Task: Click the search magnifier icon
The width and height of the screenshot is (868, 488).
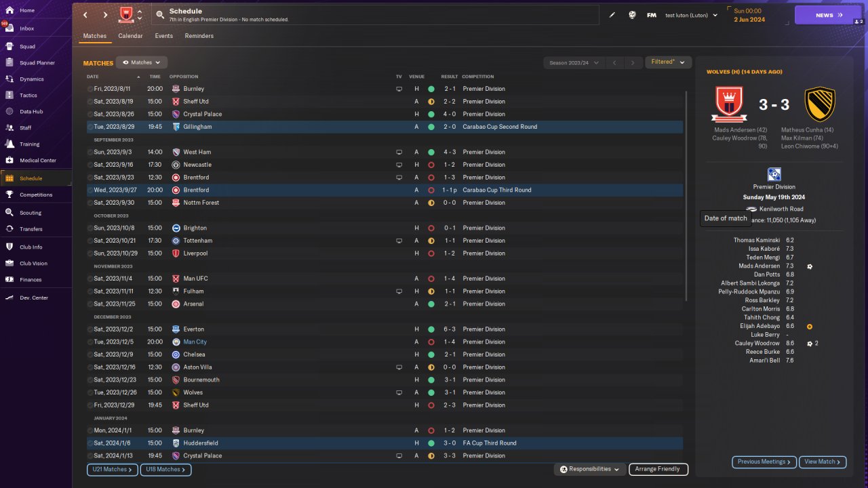Action: coord(160,14)
